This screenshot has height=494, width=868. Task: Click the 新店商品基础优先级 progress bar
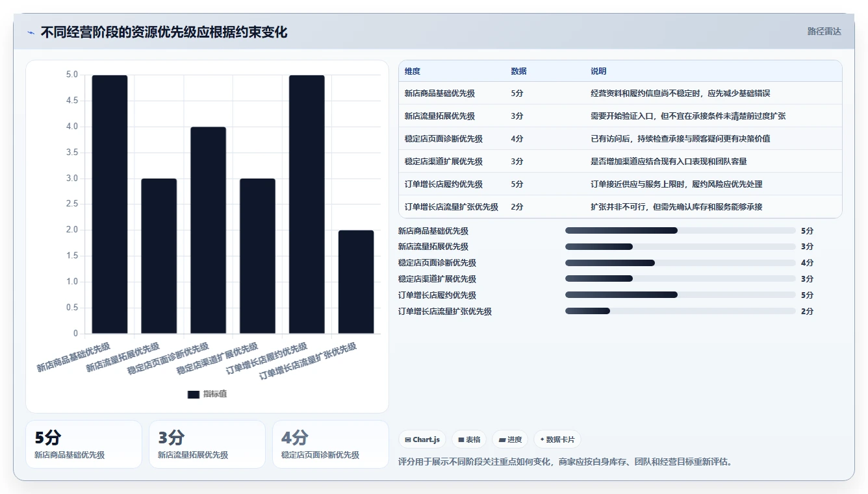click(x=680, y=230)
